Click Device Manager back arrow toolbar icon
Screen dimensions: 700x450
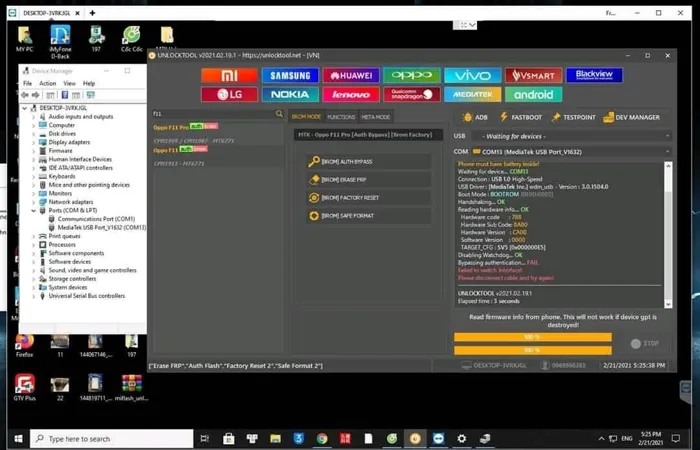(x=25, y=95)
